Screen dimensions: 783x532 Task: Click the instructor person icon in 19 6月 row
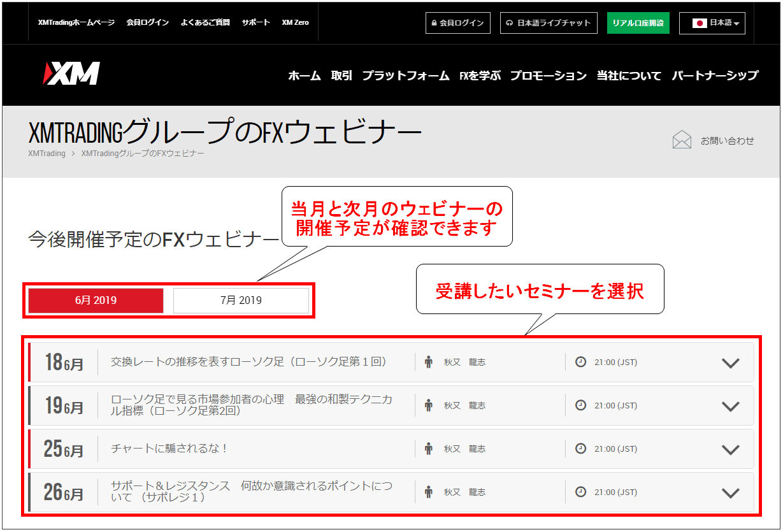[429, 405]
